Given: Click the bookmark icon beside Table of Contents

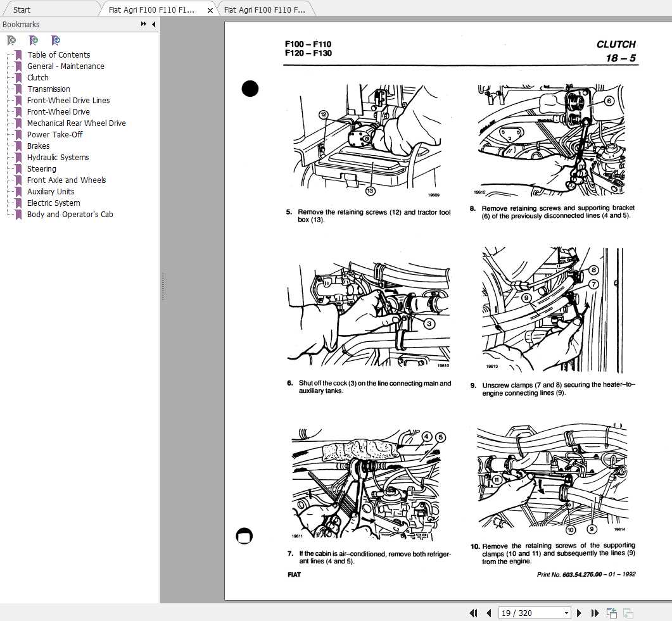Looking at the screenshot, I should (18, 55).
